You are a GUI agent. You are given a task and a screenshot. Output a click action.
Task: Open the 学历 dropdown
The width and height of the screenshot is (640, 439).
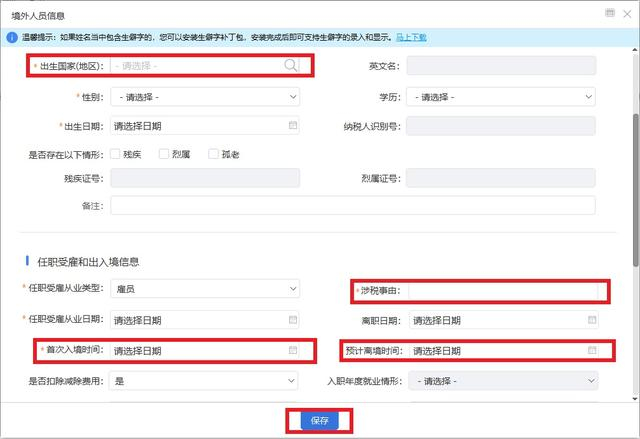500,97
